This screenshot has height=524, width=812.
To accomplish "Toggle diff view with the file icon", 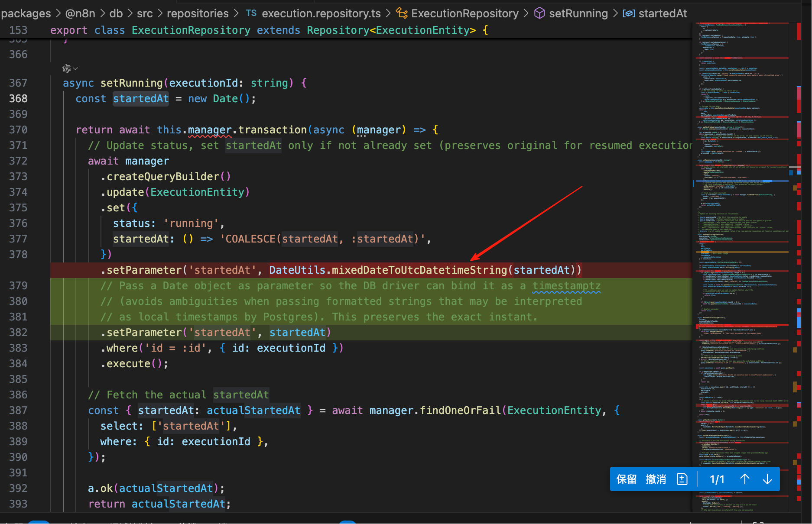I will click(x=682, y=479).
